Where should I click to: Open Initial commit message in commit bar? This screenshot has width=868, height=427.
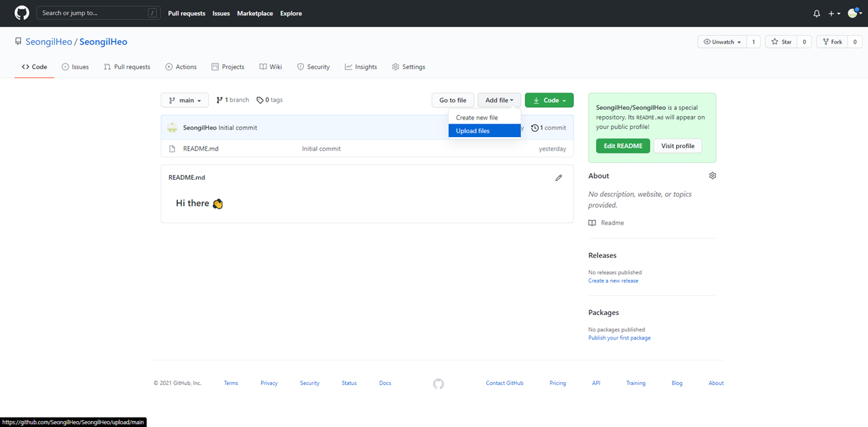(238, 128)
